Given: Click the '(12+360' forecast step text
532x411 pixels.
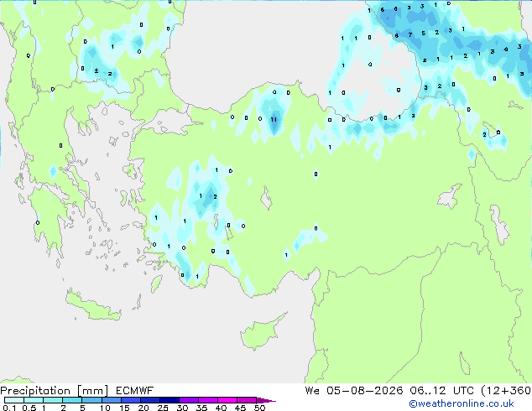Looking at the screenshot, I should [506, 391].
